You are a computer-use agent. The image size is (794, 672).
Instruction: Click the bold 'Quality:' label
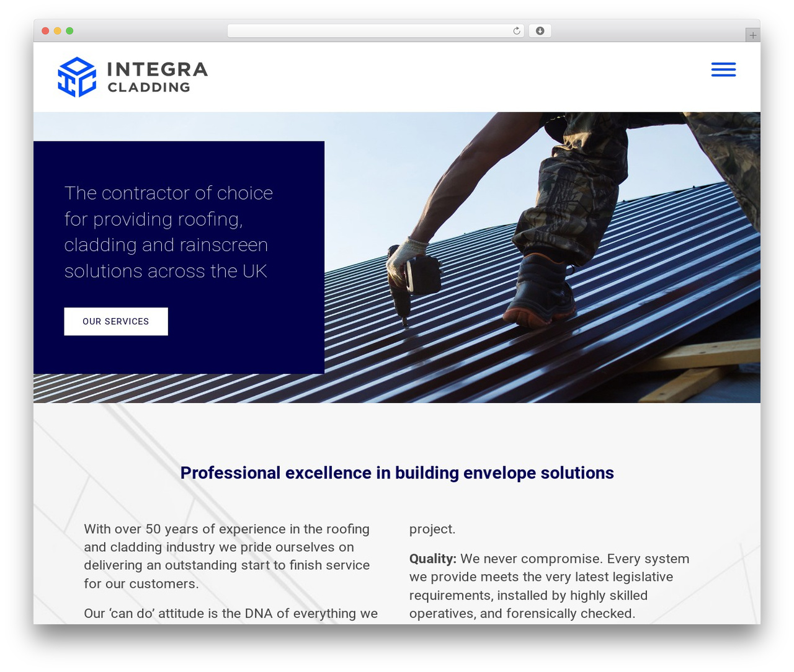tap(433, 559)
